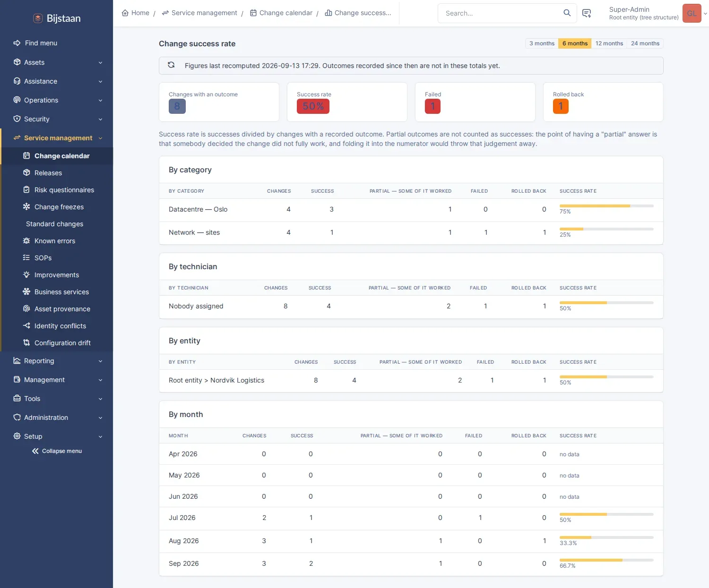The height and width of the screenshot is (588, 709).
Task: Expand the Operations menu
Action: (x=57, y=100)
